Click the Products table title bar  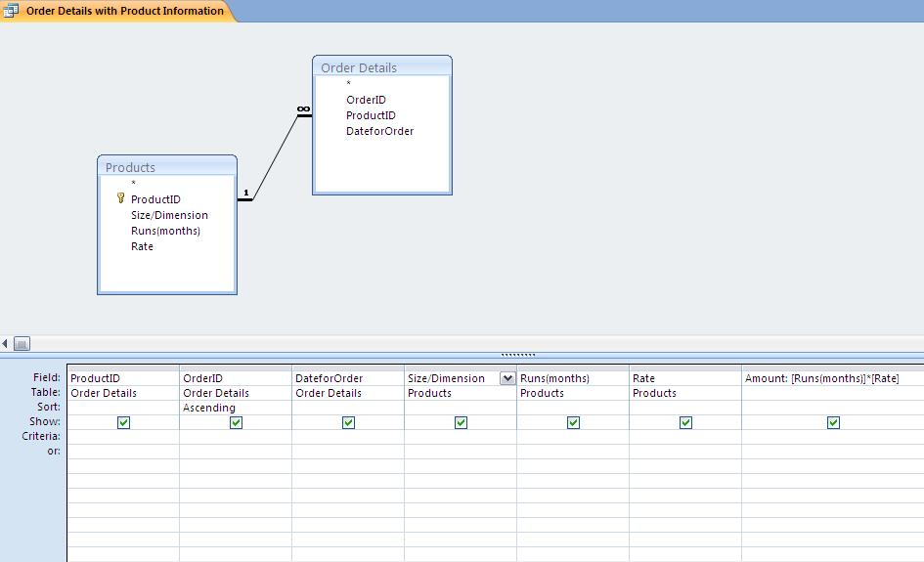point(166,167)
